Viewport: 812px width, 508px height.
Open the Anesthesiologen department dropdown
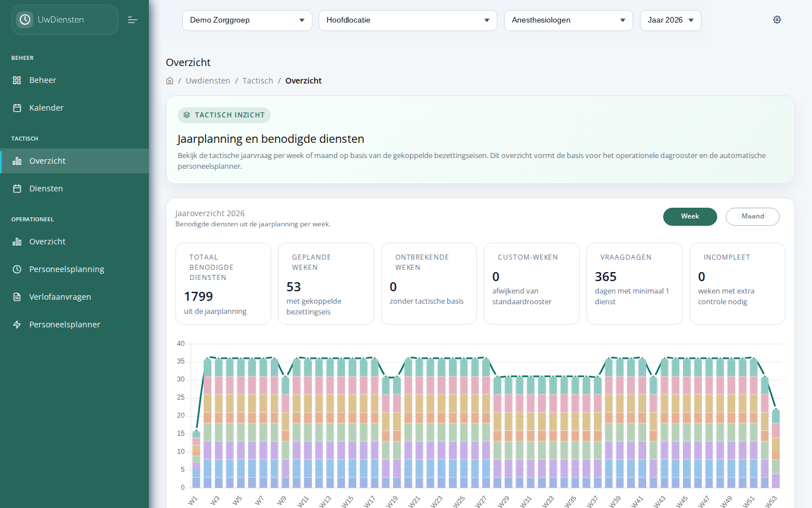coord(568,20)
